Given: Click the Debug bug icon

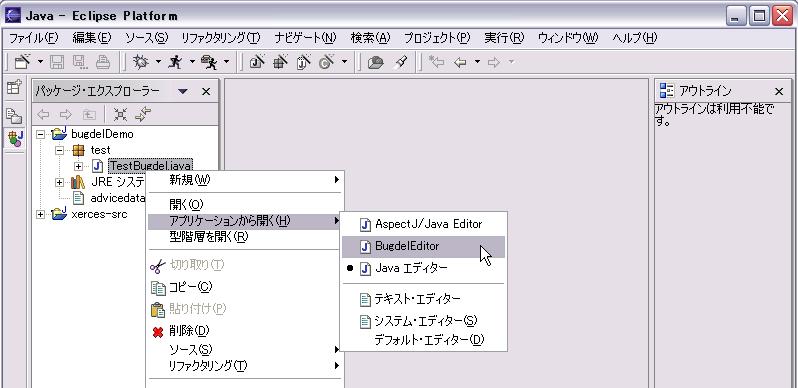Looking at the screenshot, I should click(x=140, y=62).
